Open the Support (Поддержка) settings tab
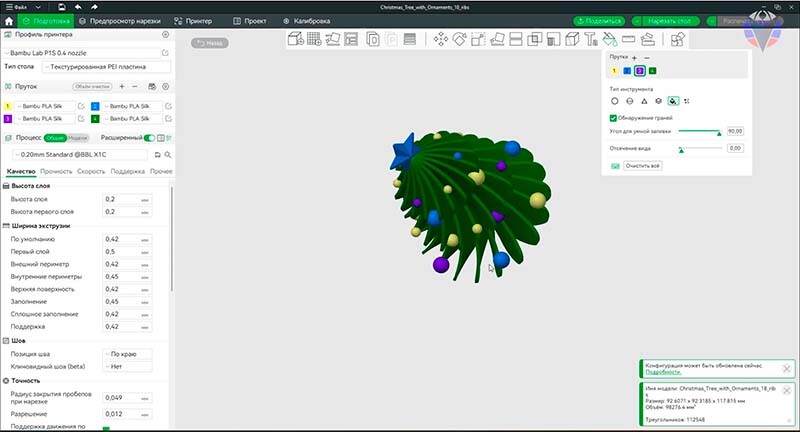 coord(128,171)
